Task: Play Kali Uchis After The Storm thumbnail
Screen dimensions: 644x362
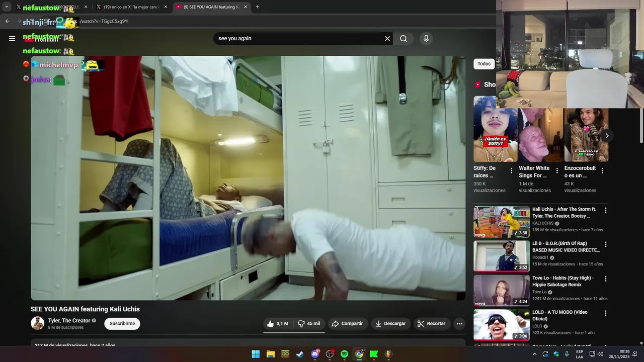Action: [502, 222]
